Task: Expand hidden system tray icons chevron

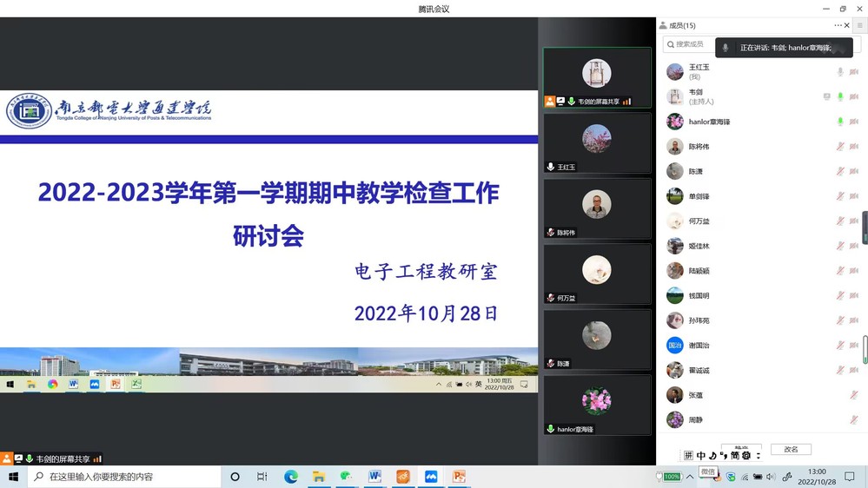Action: (x=690, y=477)
